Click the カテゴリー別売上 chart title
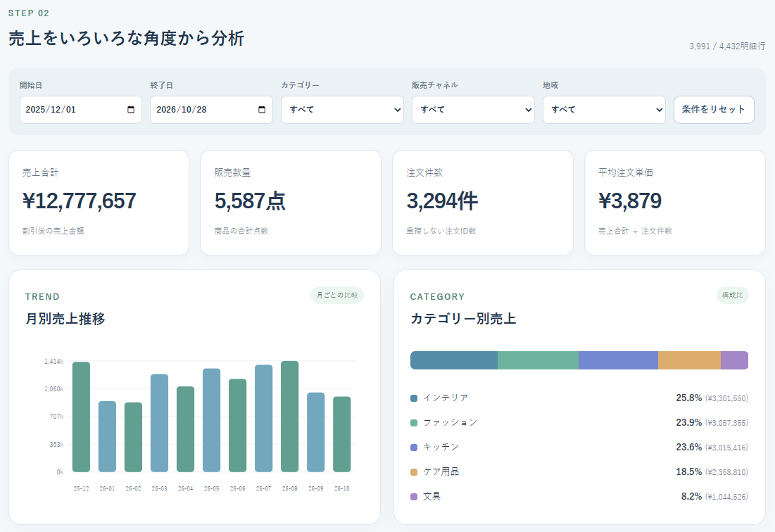The width and height of the screenshot is (775, 532). pos(463,319)
